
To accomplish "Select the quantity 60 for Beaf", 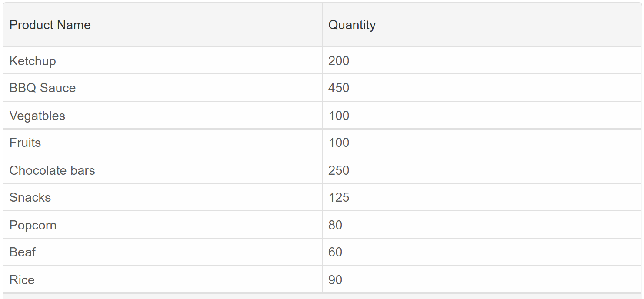I will click(x=482, y=252).
